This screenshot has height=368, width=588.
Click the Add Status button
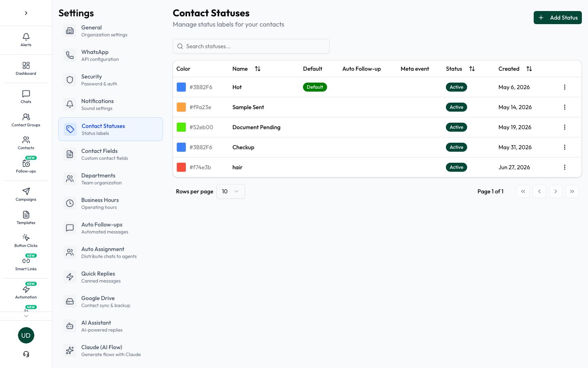[558, 18]
